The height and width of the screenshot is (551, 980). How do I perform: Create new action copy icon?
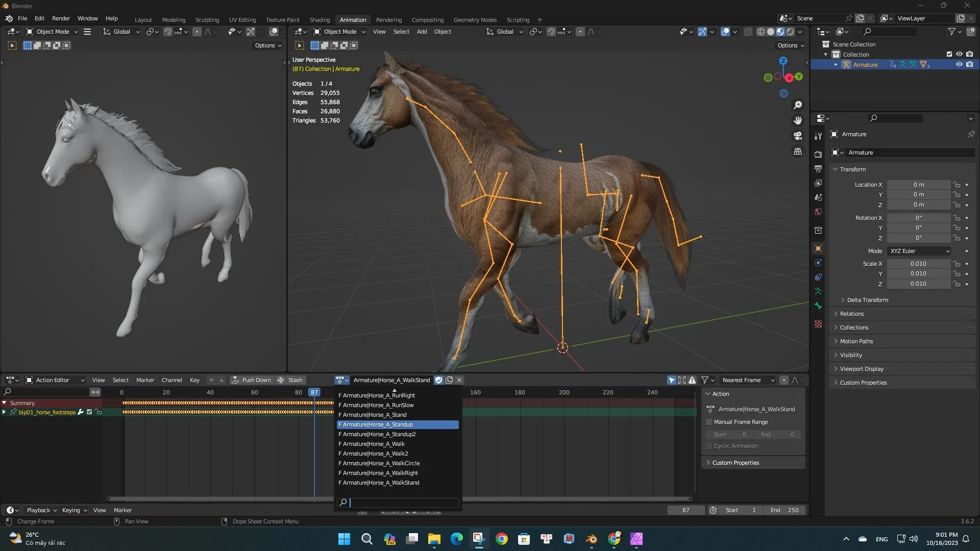[x=449, y=380]
